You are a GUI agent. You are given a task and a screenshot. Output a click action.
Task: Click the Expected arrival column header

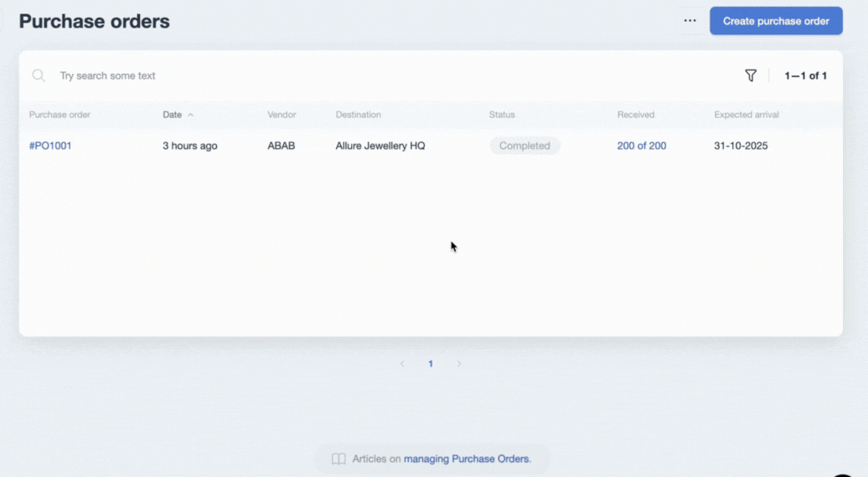pyautogui.click(x=746, y=115)
